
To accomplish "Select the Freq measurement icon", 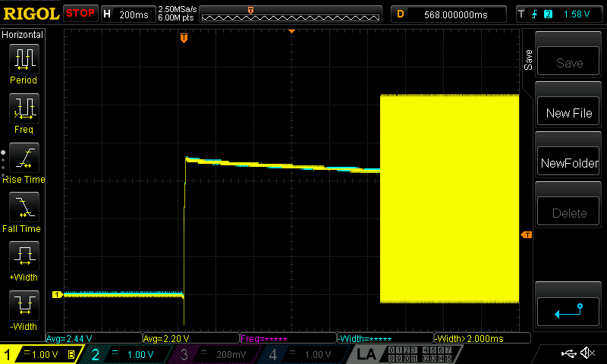I will 24,113.
